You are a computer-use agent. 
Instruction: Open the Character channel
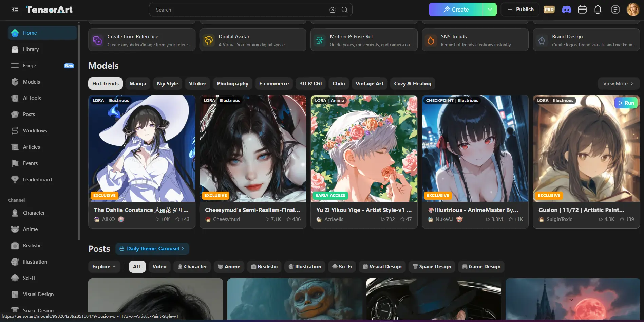point(42,213)
